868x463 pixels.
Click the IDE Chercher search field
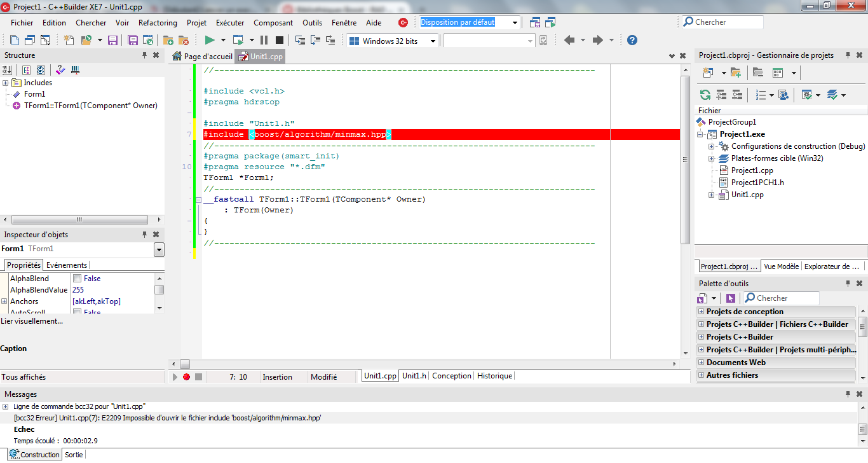click(722, 22)
